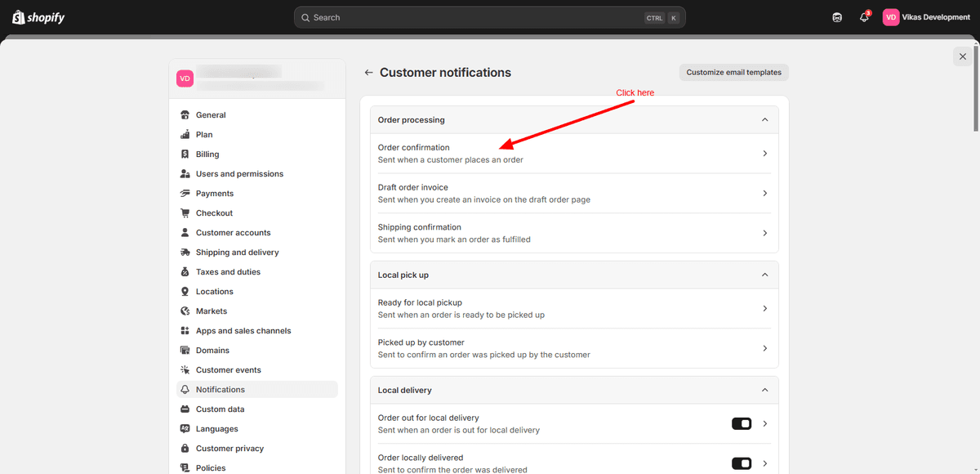Click the Customer events icon
Viewport: 980px width, 474px height.
pos(185,370)
